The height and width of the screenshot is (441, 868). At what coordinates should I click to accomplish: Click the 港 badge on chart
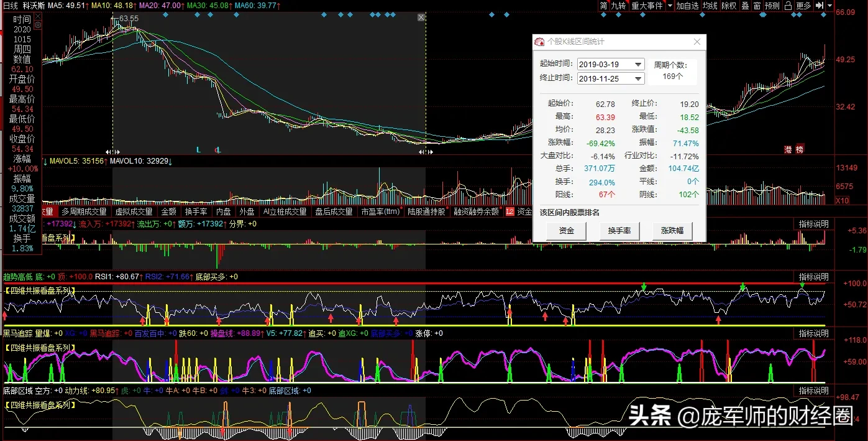[788, 149]
